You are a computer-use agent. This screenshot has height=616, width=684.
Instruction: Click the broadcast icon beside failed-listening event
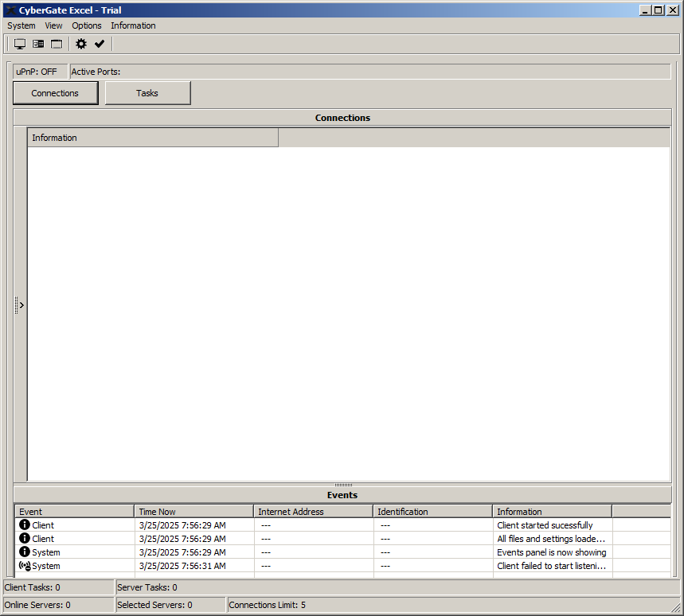pyautogui.click(x=24, y=566)
